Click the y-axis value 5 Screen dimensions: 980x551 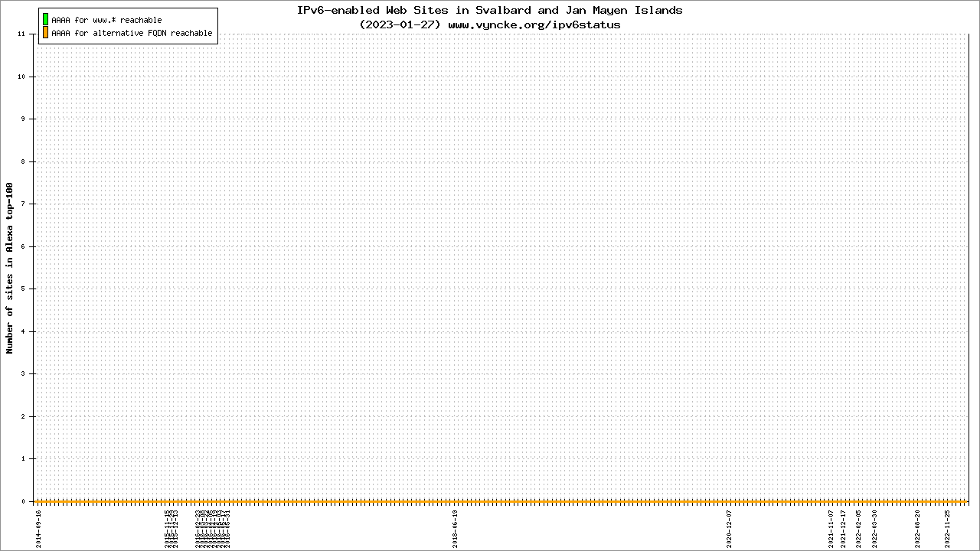point(24,289)
